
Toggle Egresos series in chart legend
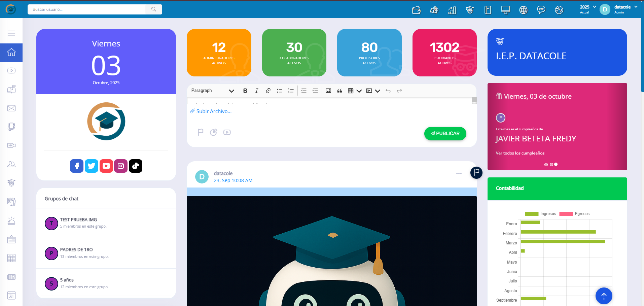[574, 214]
